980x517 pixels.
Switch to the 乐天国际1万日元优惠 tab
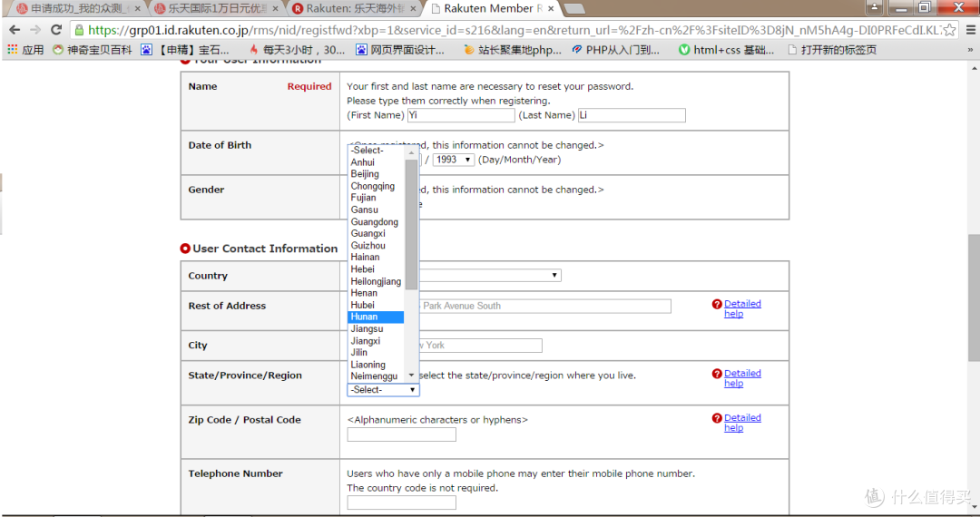click(x=216, y=9)
